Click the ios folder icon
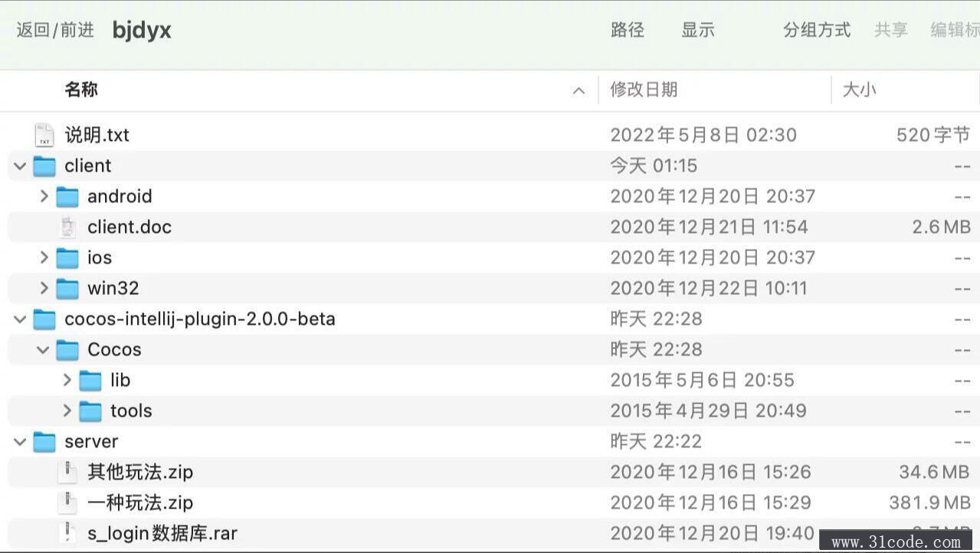Viewport: 980px width, 553px height. point(67,258)
